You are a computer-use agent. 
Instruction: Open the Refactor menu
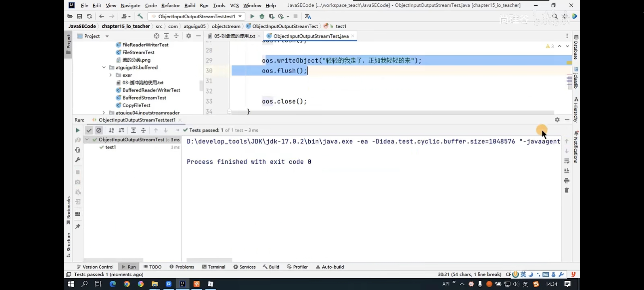[x=170, y=6]
